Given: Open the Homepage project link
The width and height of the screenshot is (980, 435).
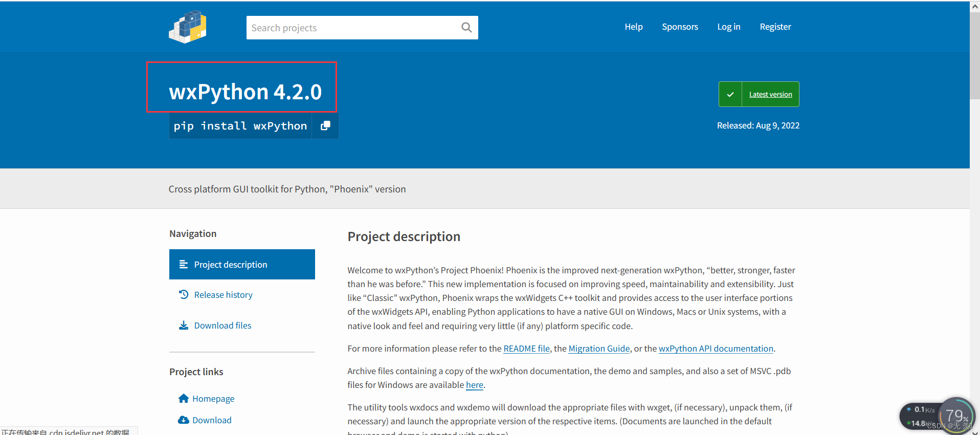Looking at the screenshot, I should 213,399.
